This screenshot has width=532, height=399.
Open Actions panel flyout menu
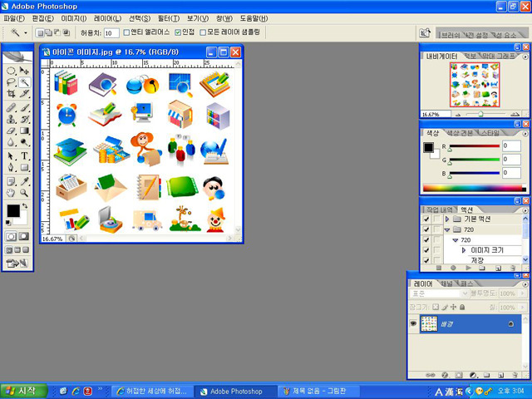click(525, 210)
